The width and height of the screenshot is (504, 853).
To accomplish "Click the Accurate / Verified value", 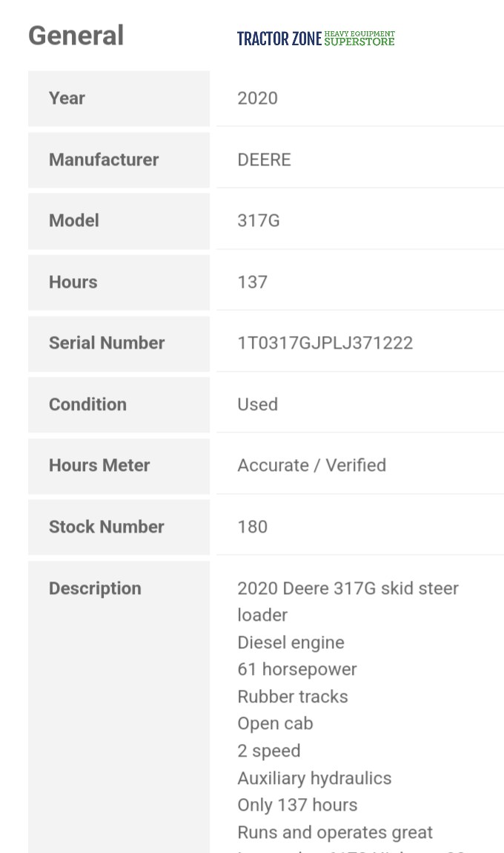I will [x=311, y=465].
